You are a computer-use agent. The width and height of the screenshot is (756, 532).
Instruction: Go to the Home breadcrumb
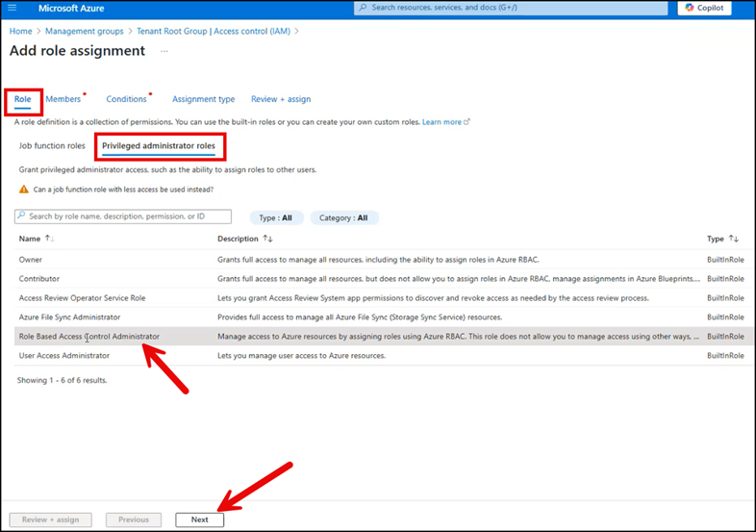pos(21,31)
